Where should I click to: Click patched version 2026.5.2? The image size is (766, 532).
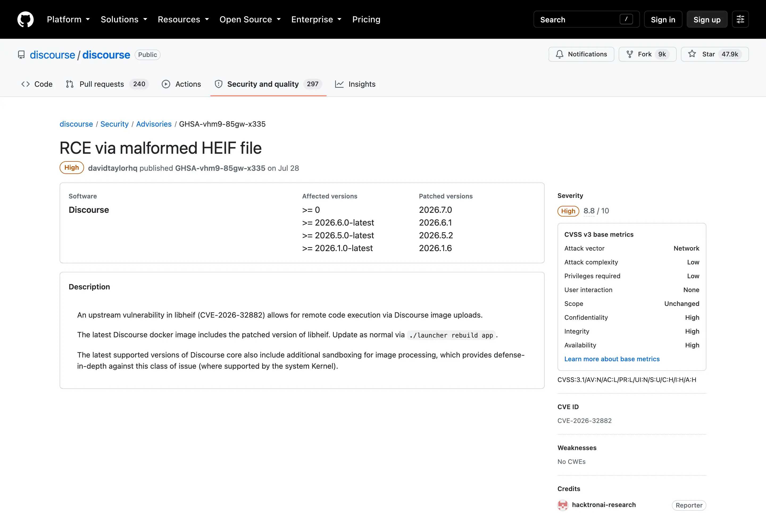coord(436,235)
